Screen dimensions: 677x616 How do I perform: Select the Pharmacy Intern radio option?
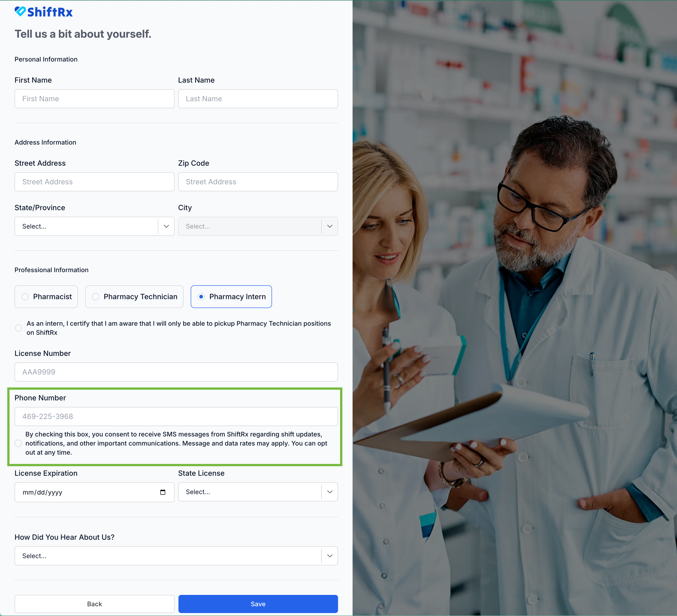[201, 297]
